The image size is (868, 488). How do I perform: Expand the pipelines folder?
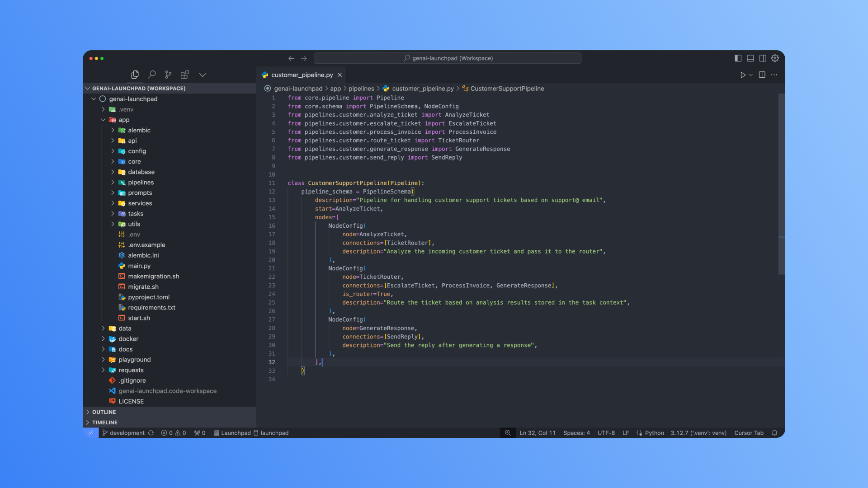141,183
